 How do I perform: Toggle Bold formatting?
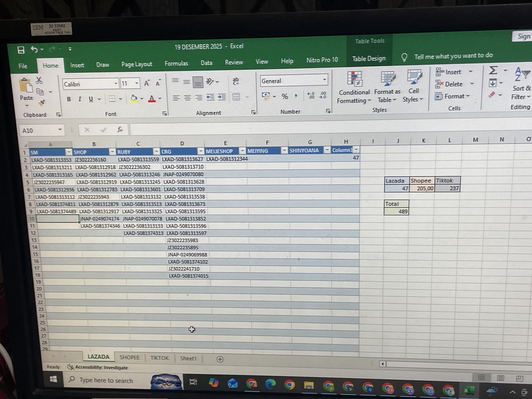(x=69, y=99)
